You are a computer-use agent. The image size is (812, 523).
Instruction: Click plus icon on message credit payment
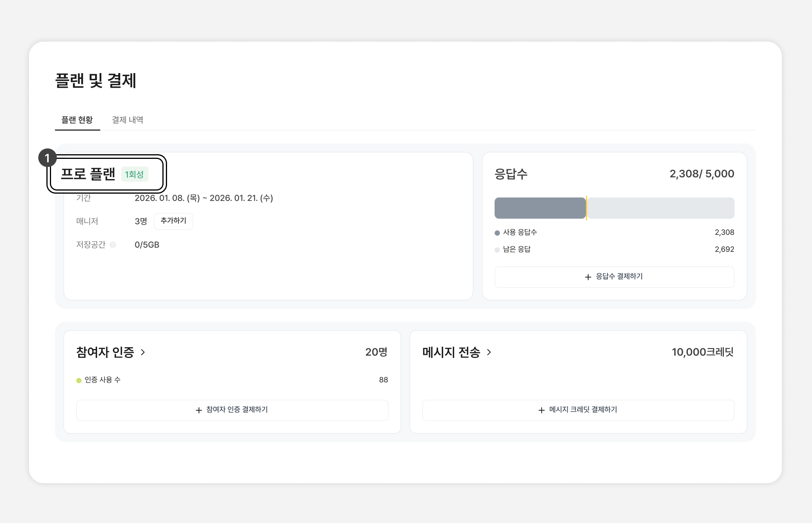pyautogui.click(x=541, y=410)
